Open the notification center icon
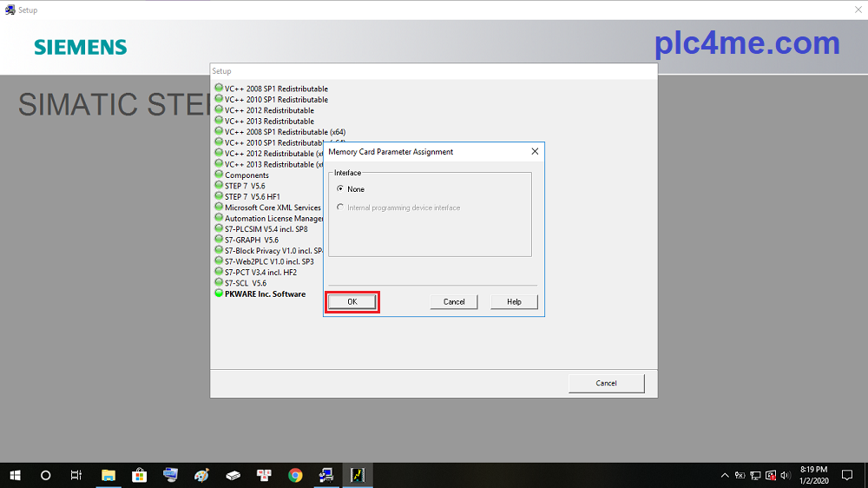This screenshot has width=868, height=488. [x=847, y=475]
